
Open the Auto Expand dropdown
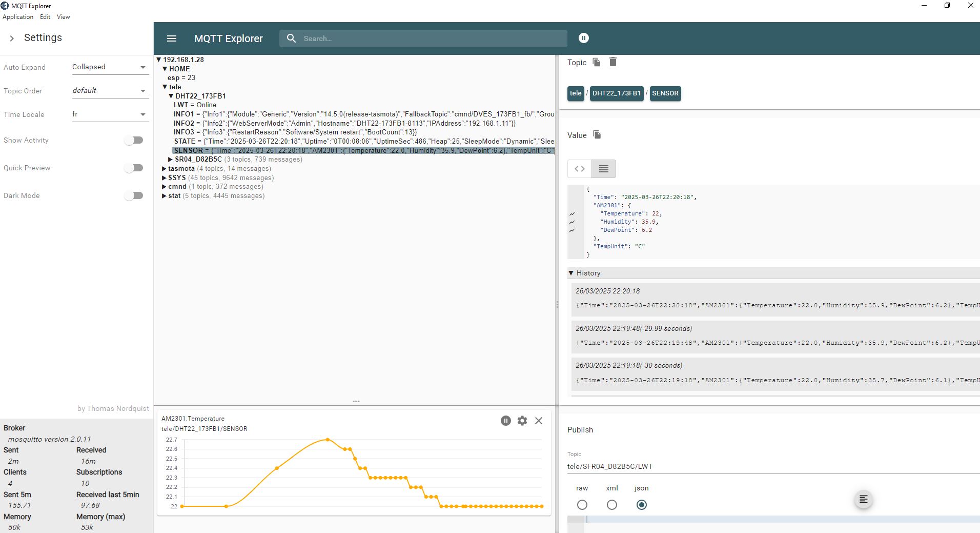pyautogui.click(x=110, y=67)
